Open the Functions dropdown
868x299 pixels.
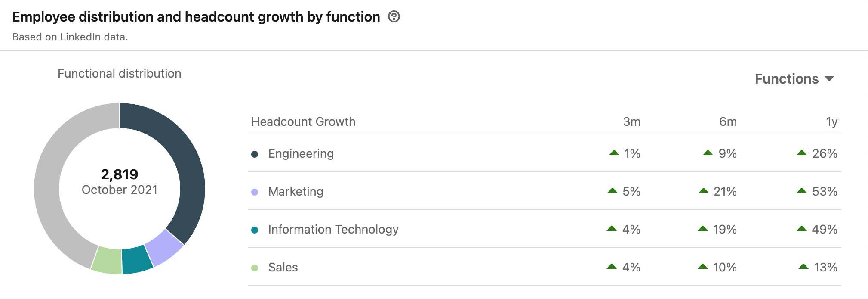794,79
